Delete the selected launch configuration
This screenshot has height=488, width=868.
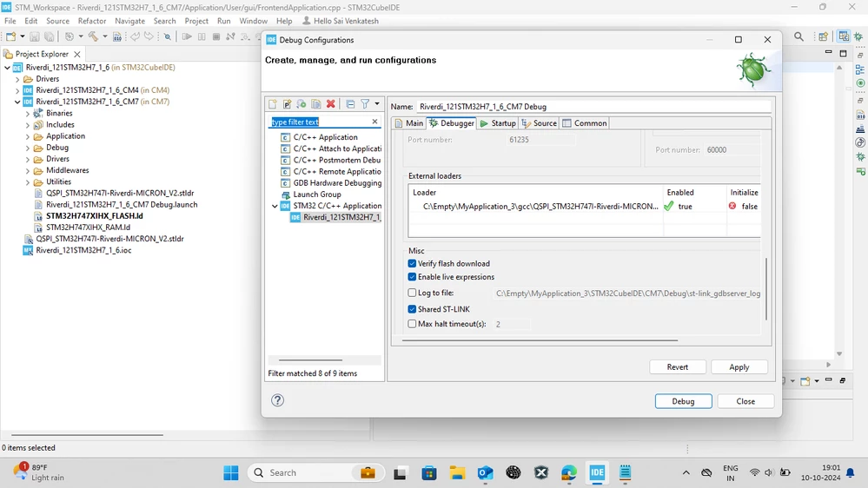tap(330, 104)
